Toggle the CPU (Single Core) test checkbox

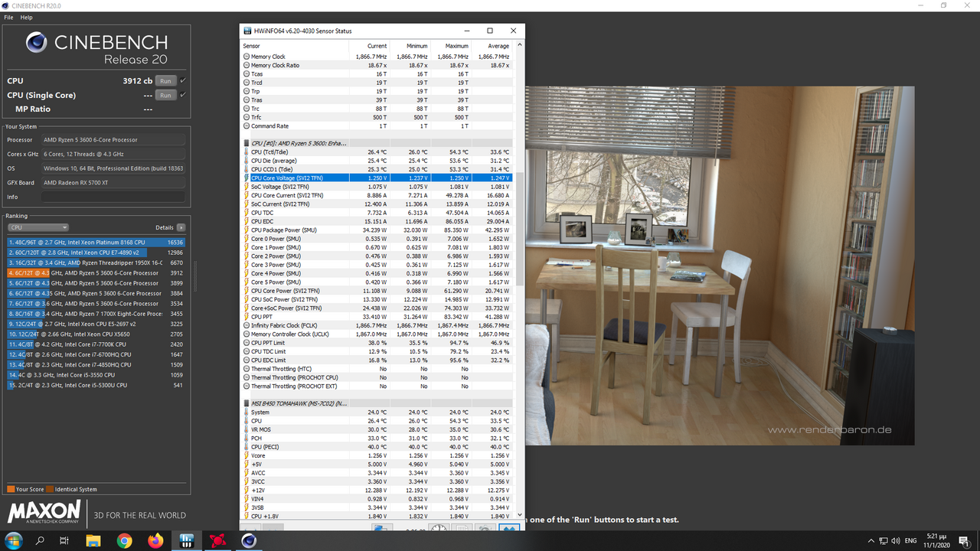point(183,95)
